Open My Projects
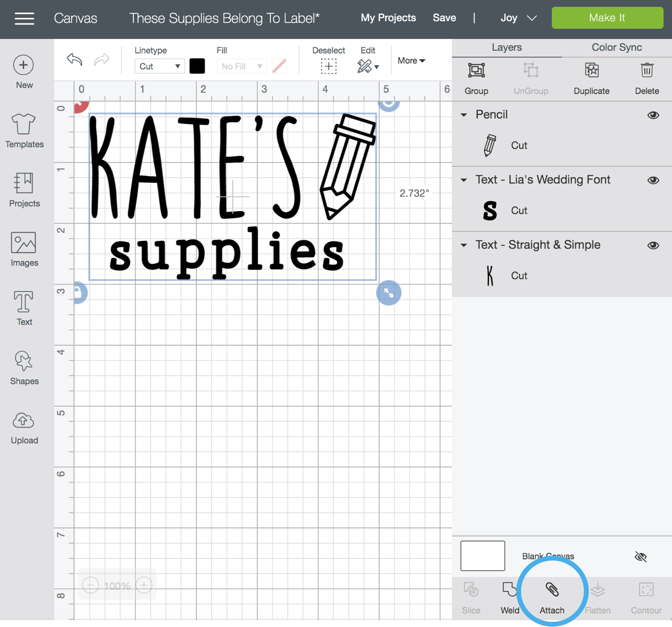This screenshot has width=672, height=627. [x=389, y=18]
